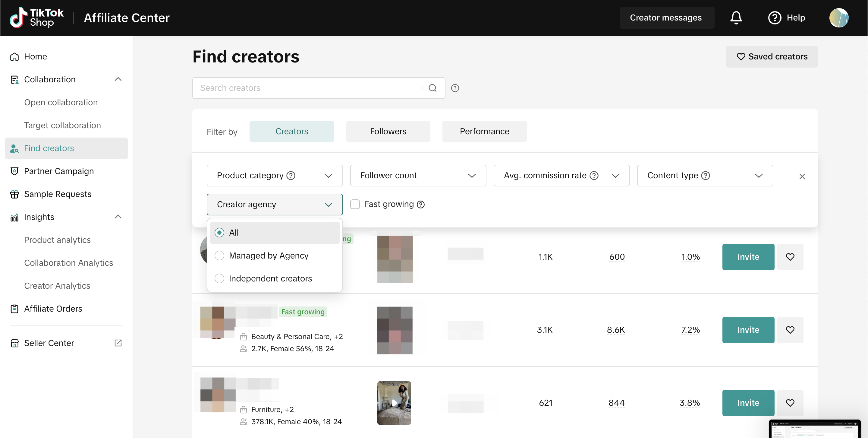Click the user profile avatar
The image size is (868, 438).
838,17
